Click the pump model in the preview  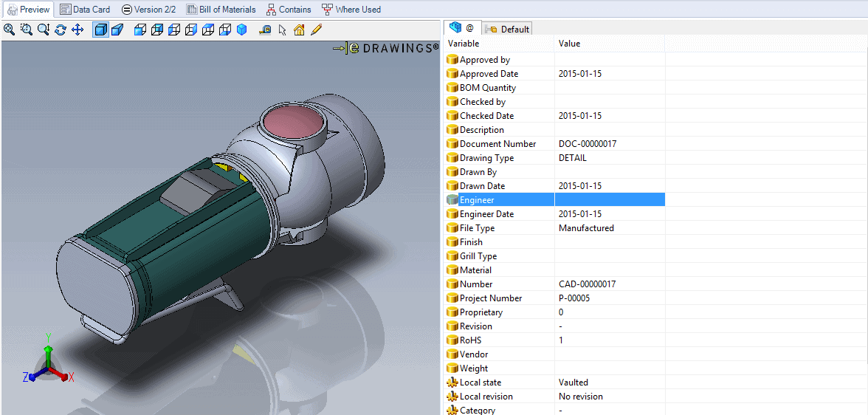pos(218,219)
